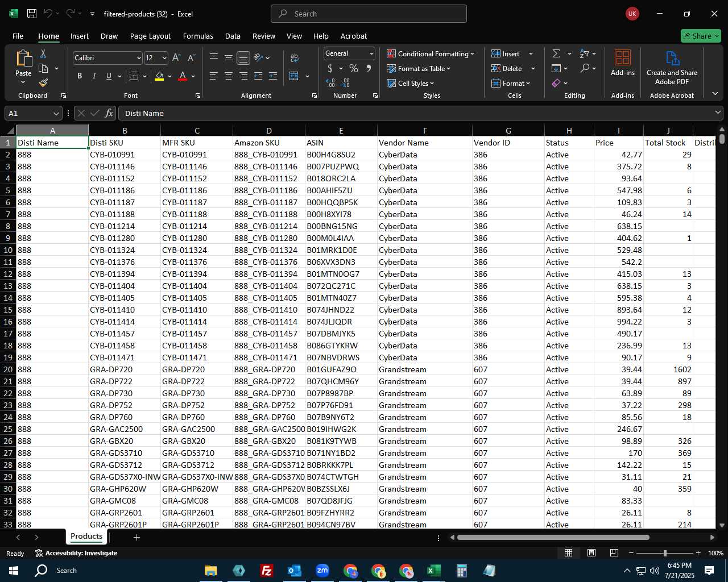Click Create and Share Adobe PDF
Screen dimensions: 728x582
pos(672,68)
